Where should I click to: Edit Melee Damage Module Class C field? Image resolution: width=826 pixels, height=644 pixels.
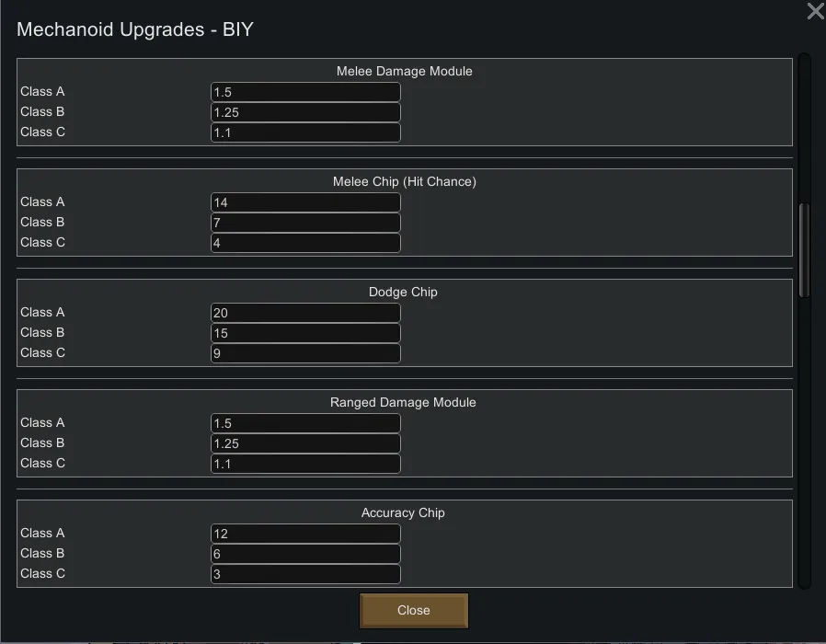point(305,132)
